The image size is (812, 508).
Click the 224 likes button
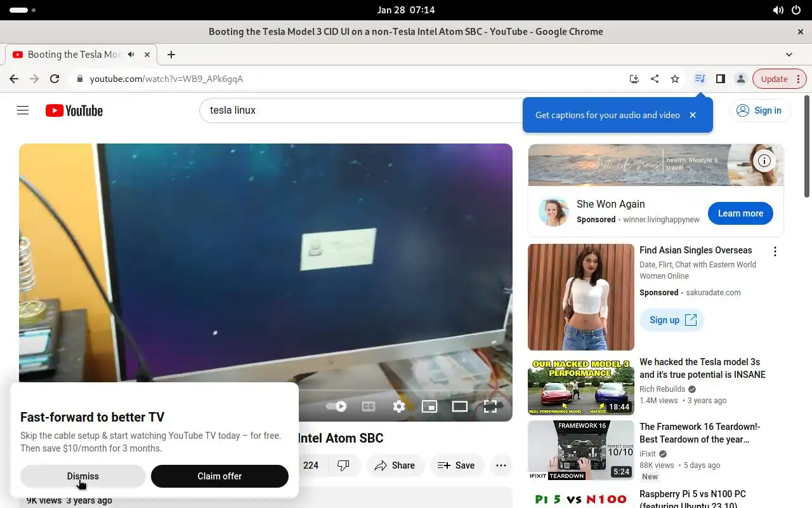tap(311, 465)
